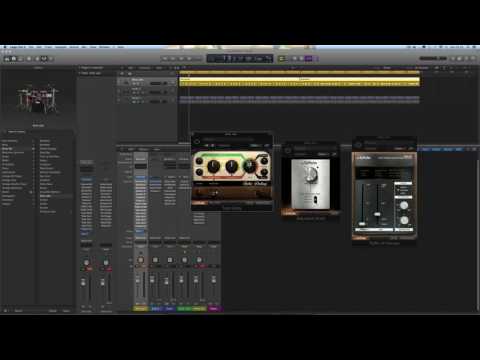The image size is (480, 360).
Task: Click the lower white knob in right Softube plugin
Action: [x=404, y=220]
